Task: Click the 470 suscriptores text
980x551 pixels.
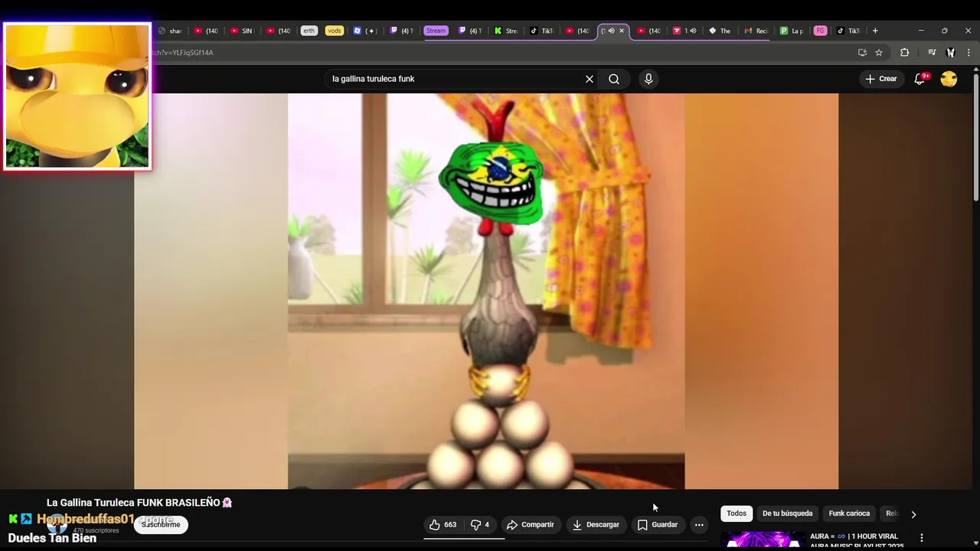Action: tap(96, 530)
